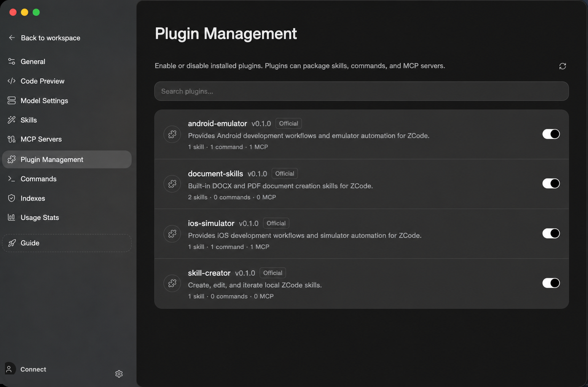Click the android-emulator '1 skill · 1 command · 1 MCP' line
Screen dimensions: 588x387
tap(228, 147)
